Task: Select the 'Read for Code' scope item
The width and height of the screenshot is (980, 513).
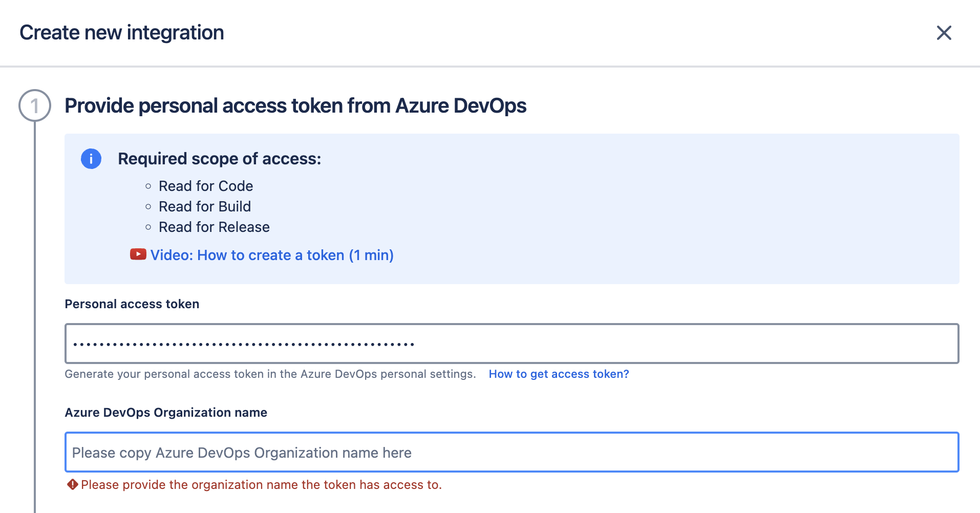Action: point(205,186)
